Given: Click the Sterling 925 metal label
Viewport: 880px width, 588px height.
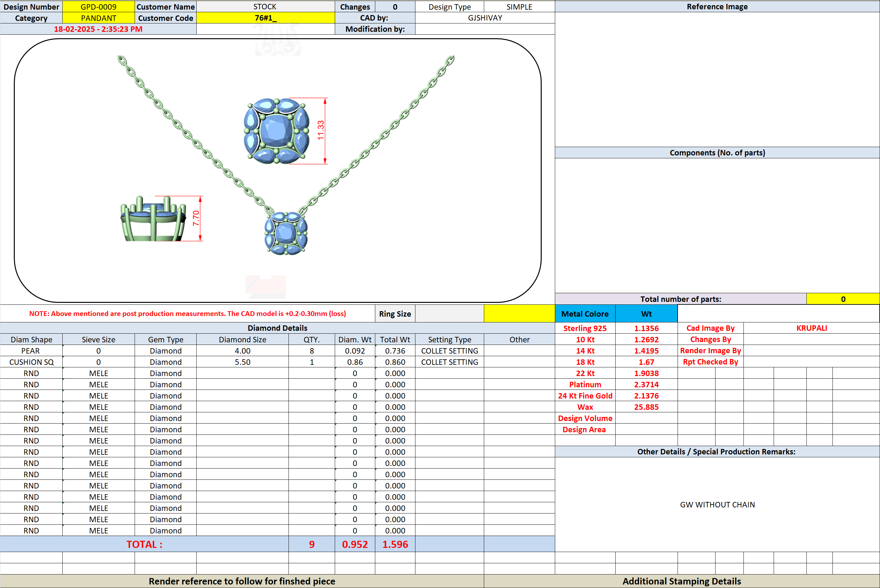Looking at the screenshot, I should pyautogui.click(x=585, y=328).
